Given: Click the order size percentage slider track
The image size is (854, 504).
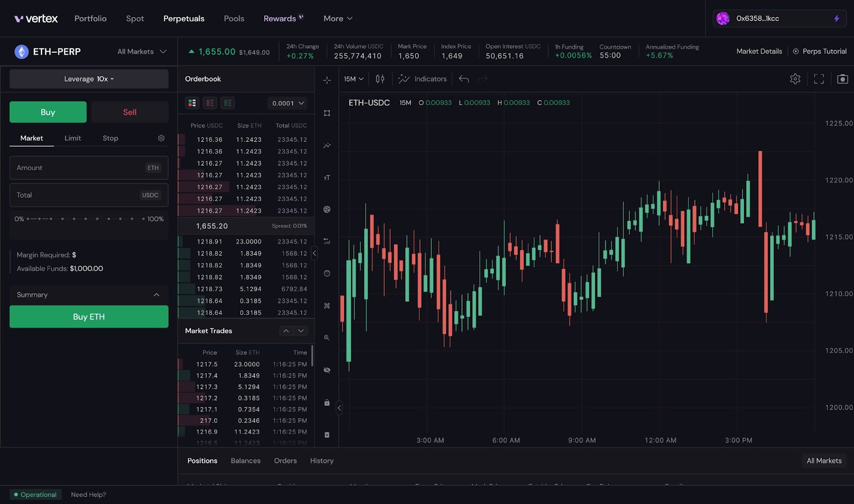Looking at the screenshot, I should 85,219.
